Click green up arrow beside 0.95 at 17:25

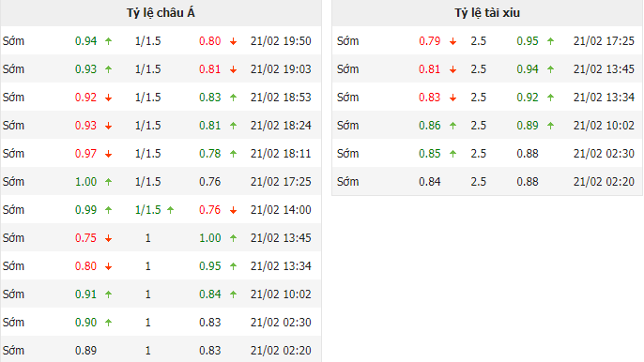click(551, 41)
